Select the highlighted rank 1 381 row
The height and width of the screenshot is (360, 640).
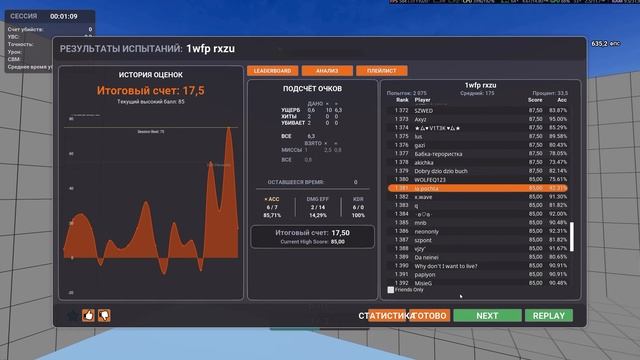pyautogui.click(x=478, y=188)
